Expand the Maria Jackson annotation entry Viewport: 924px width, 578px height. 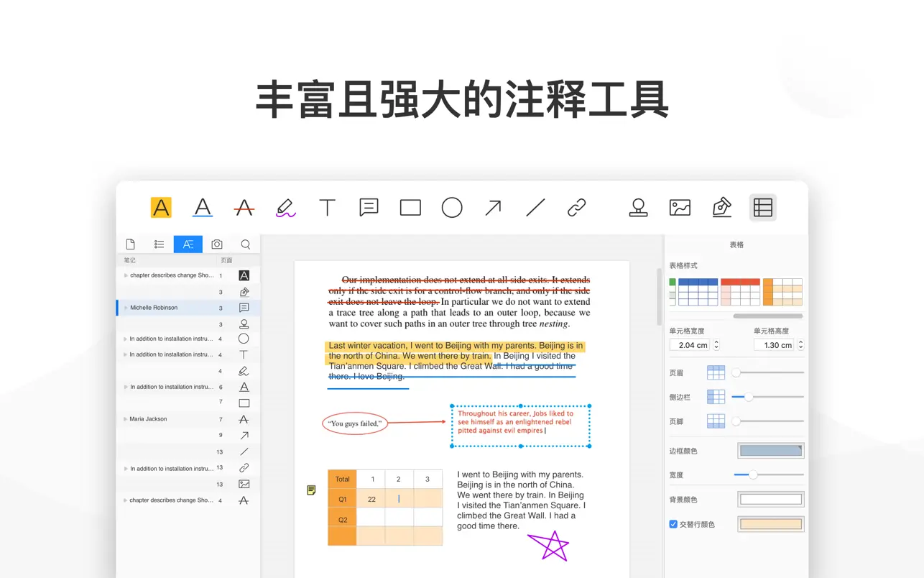click(x=126, y=418)
